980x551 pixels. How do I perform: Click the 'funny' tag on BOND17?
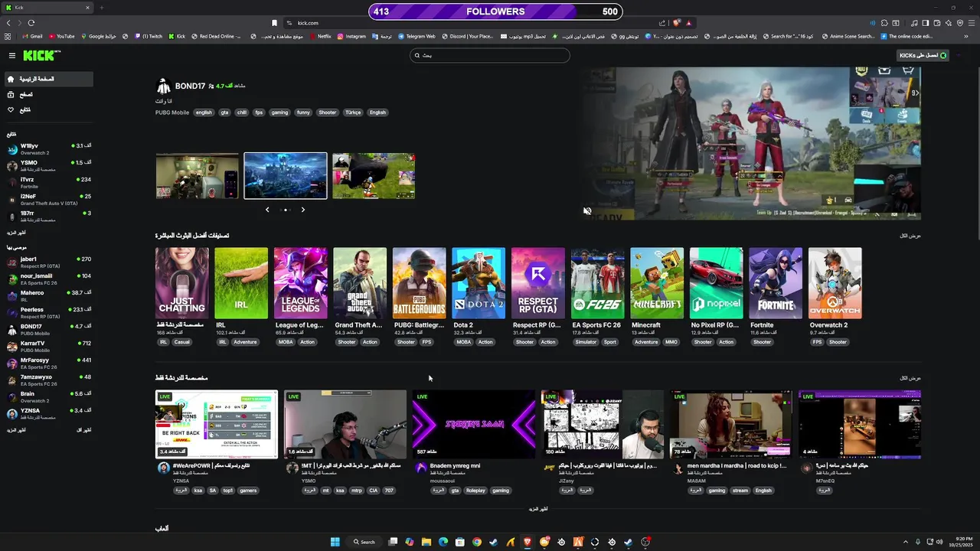pyautogui.click(x=303, y=112)
